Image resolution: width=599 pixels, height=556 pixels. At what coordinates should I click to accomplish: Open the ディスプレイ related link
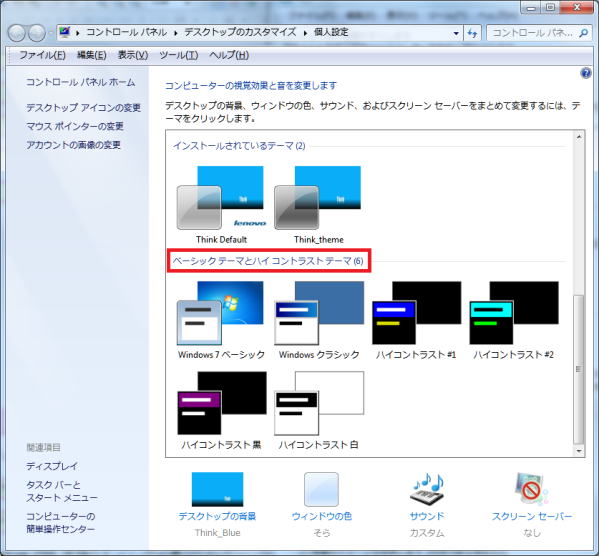click(52, 466)
